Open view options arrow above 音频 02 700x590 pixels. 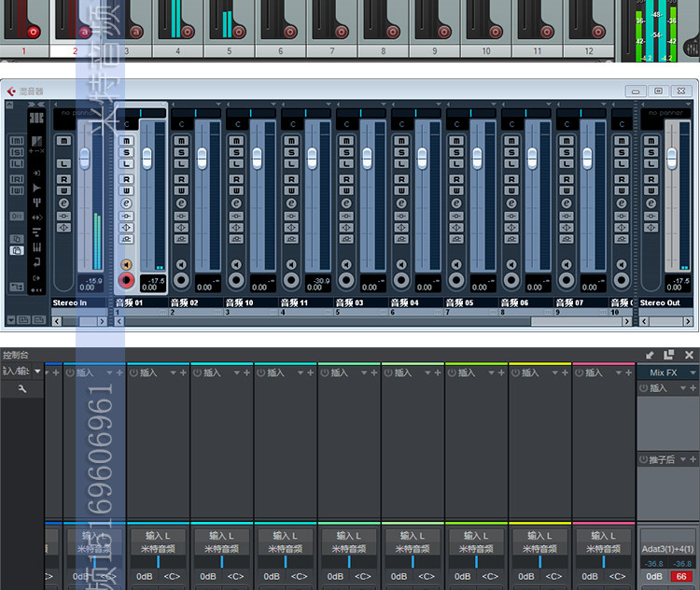218,104
